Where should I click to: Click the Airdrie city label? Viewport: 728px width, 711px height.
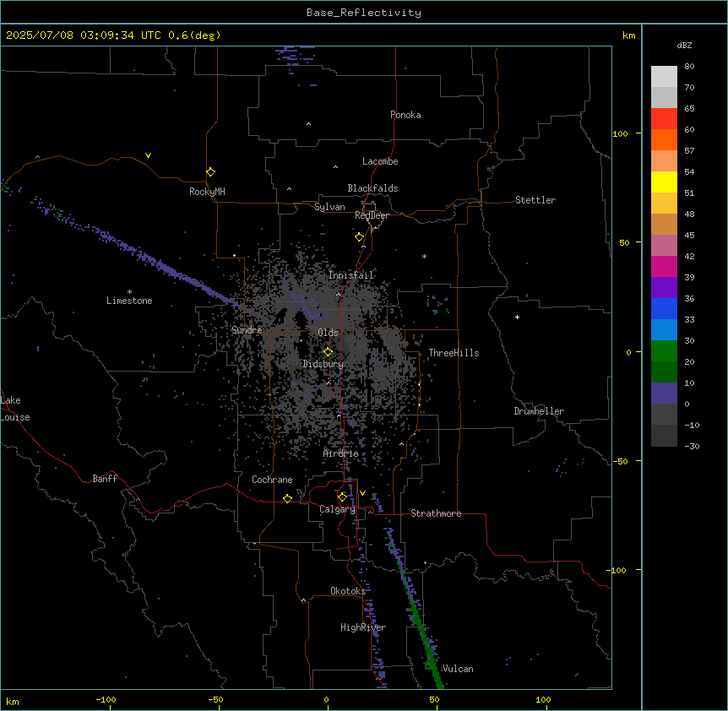[x=341, y=453]
